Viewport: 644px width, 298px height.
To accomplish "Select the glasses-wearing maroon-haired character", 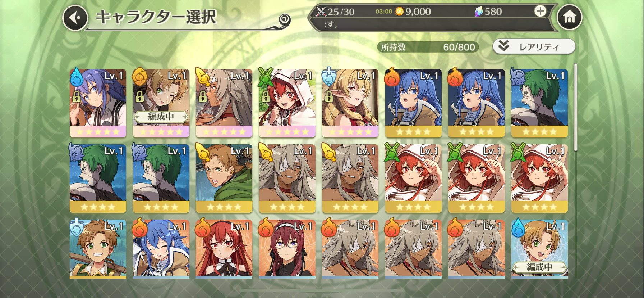I will pos(287,249).
